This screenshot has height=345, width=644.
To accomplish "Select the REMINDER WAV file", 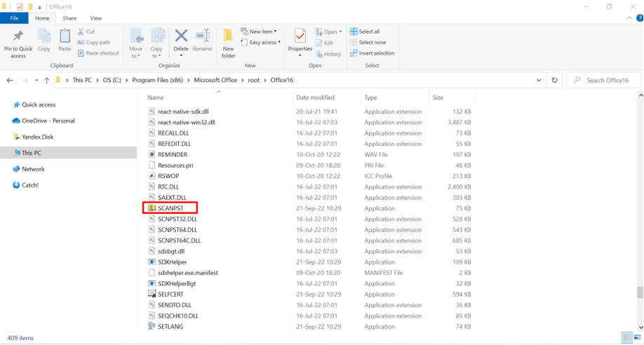I will point(173,154).
